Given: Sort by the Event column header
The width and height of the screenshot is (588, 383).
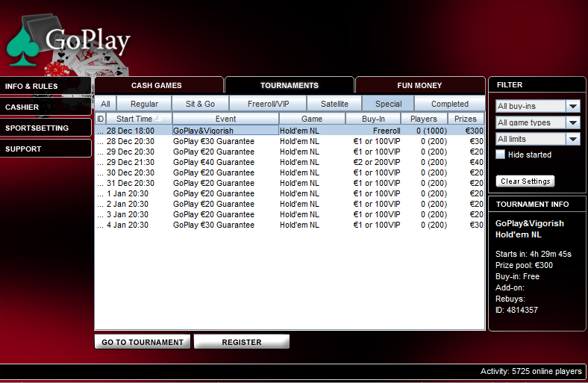Looking at the screenshot, I should [225, 119].
